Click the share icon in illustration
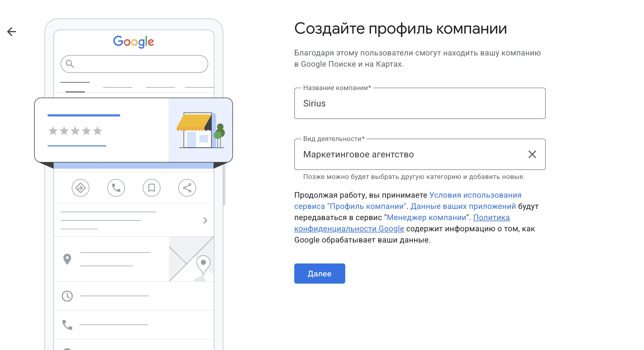The width and height of the screenshot is (644, 350). [187, 188]
